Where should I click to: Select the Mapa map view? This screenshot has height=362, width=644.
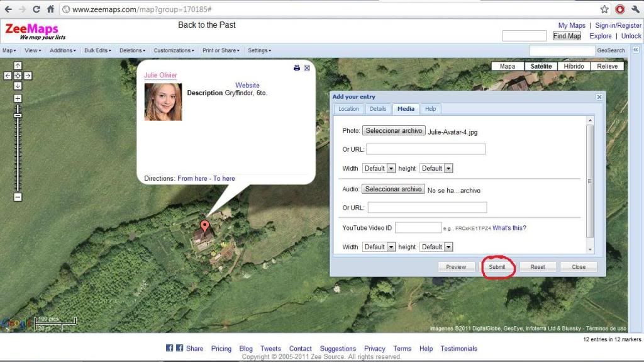pyautogui.click(x=507, y=66)
